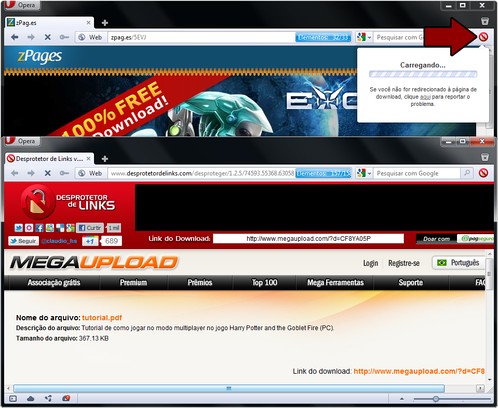This screenshot has width=498, height=408.
Task: Close the zPag.es tab
Action: [x=88, y=23]
